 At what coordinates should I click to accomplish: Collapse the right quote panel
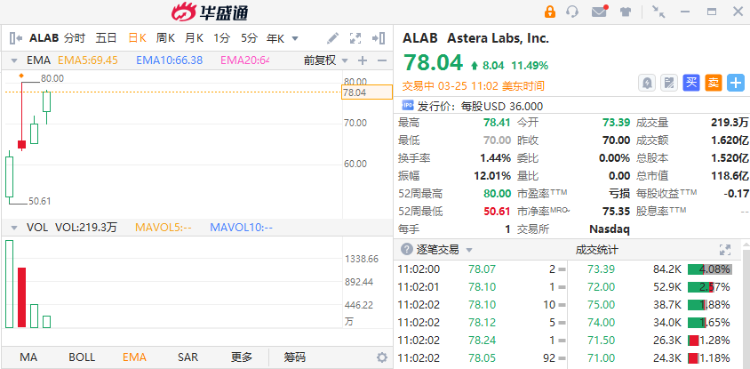pos(378,38)
